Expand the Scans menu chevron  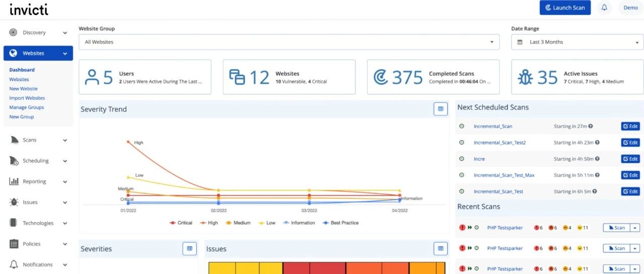coord(65,140)
